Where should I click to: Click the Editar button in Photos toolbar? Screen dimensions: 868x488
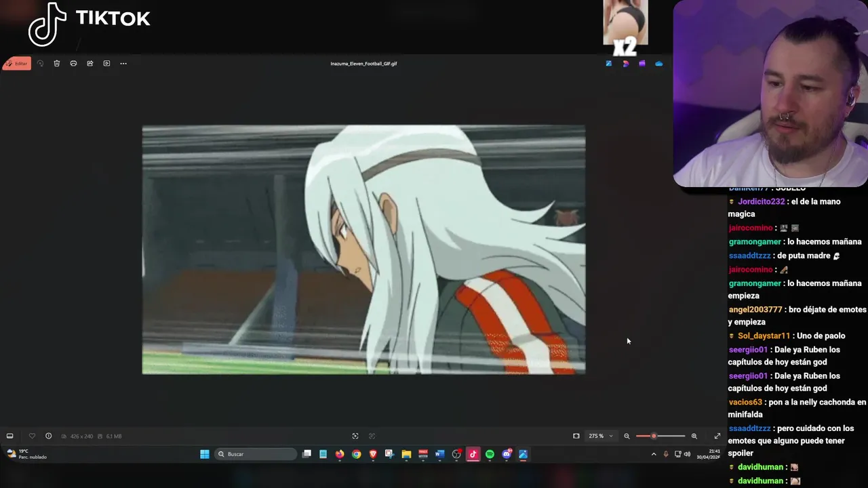click(17, 64)
